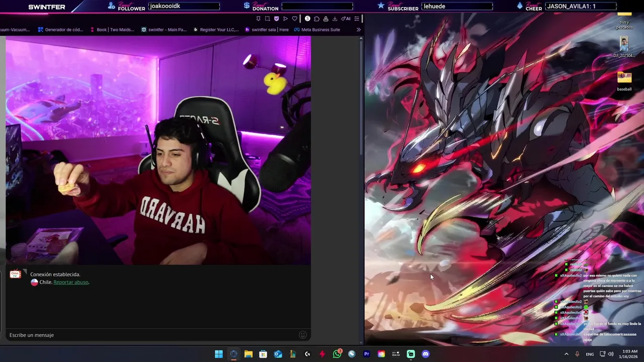Open the gray circular taskbar app

pyautogui.click(x=352, y=354)
